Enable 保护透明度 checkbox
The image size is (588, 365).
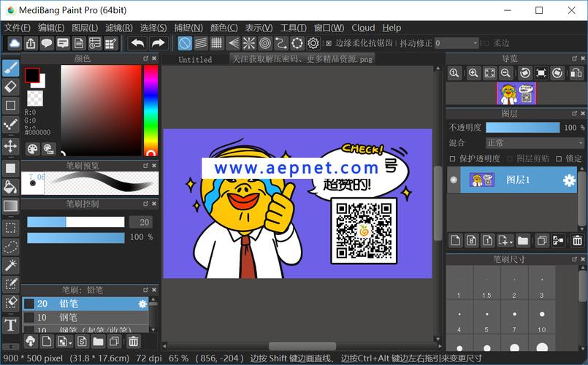tap(452, 159)
